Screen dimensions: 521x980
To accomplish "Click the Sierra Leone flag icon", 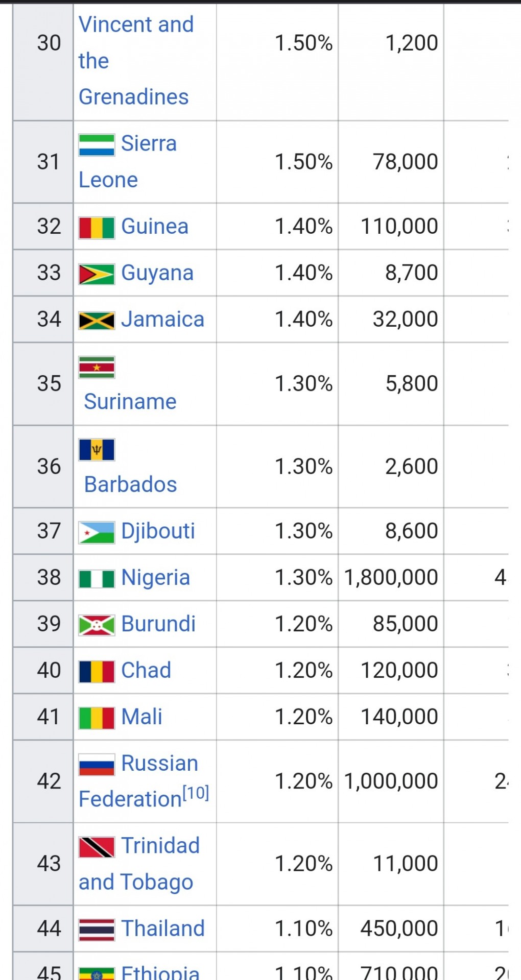I will coord(97,145).
